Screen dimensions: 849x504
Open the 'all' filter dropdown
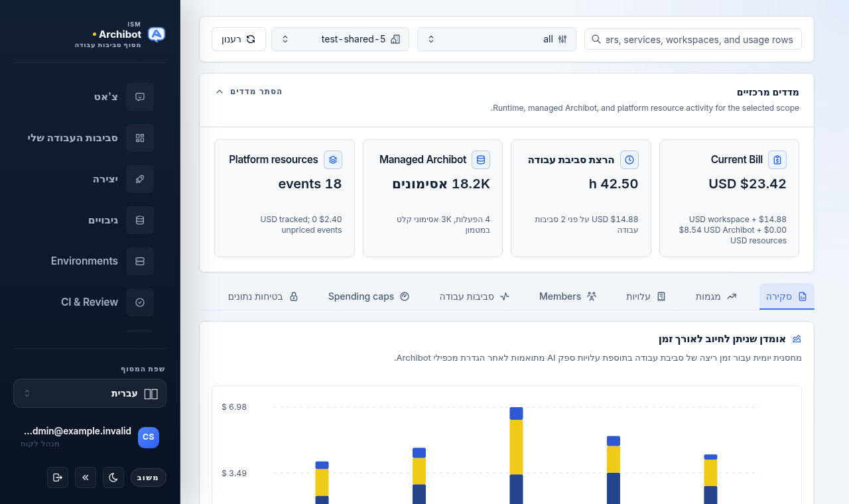pyautogui.click(x=497, y=39)
